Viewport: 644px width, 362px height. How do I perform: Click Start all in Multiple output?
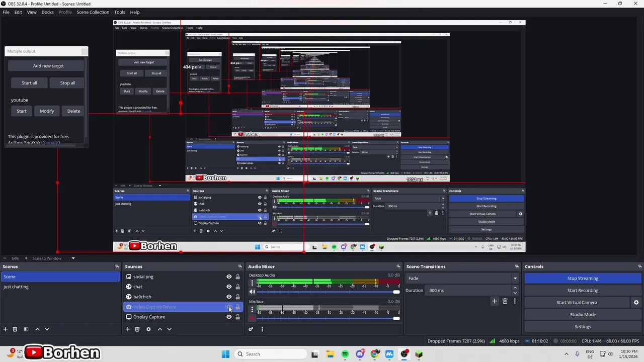29,83
